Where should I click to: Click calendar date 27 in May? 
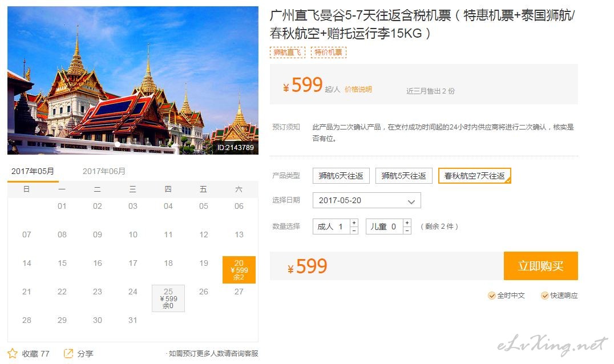239,292
